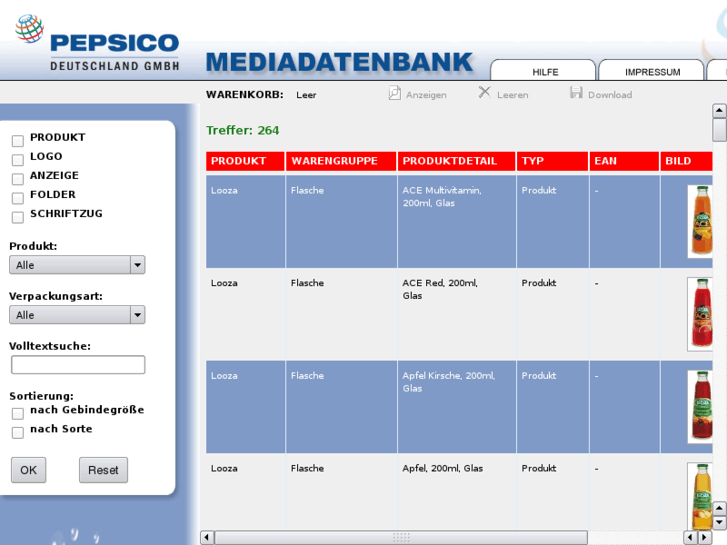Image resolution: width=727 pixels, height=545 pixels.
Task: Tick the ANZEIGE checkbox
Action: point(18,179)
